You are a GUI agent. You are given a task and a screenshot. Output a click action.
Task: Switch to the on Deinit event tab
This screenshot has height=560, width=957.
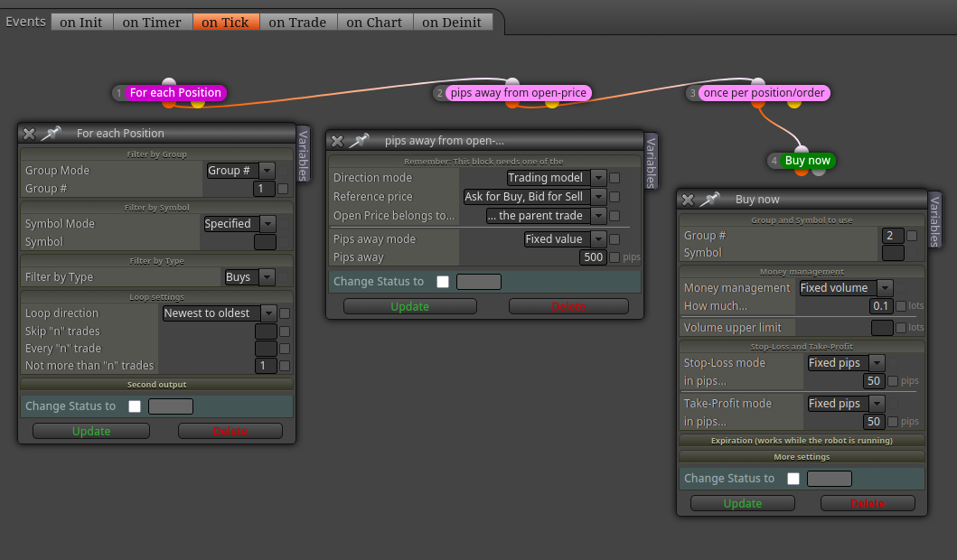click(x=452, y=22)
